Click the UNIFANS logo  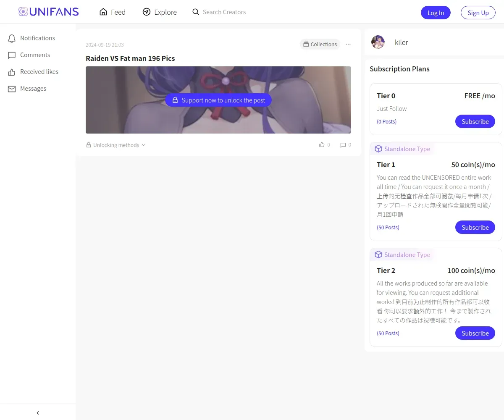click(49, 12)
